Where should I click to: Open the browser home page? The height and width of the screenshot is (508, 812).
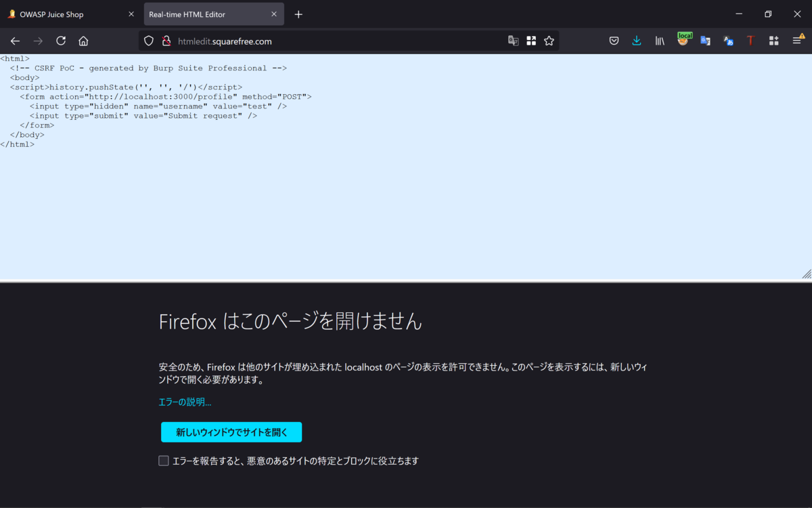point(83,41)
